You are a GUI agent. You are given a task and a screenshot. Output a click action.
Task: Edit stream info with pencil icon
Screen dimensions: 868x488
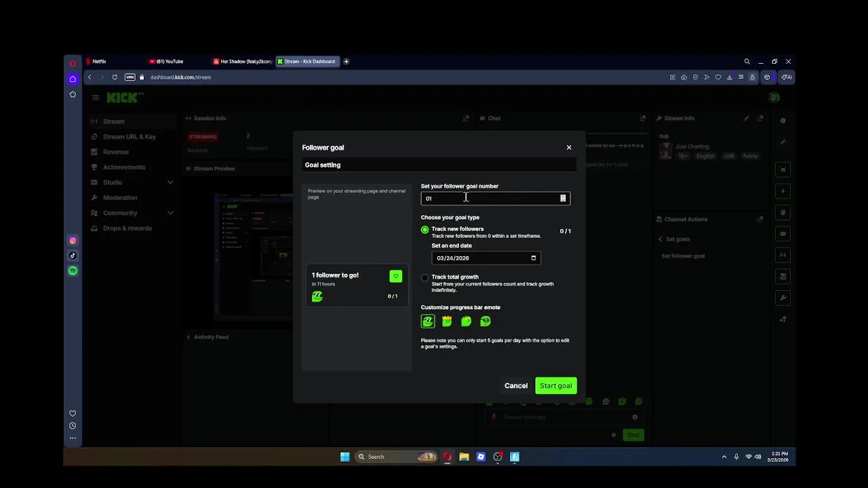[747, 119]
